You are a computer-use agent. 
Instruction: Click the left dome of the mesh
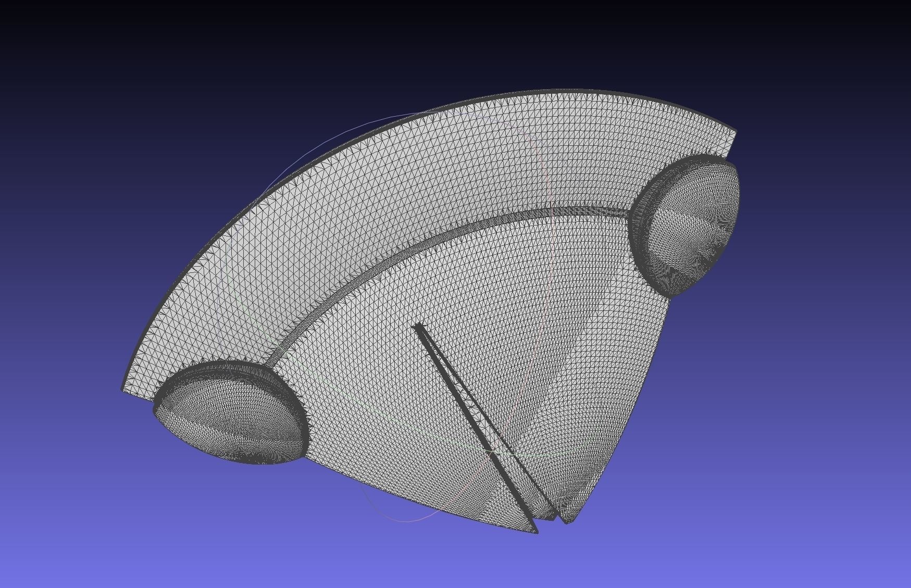point(231,411)
